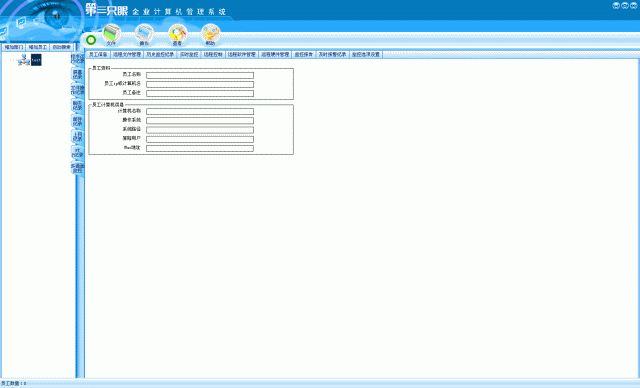Select the dark 'test' node in tree

pos(36,60)
